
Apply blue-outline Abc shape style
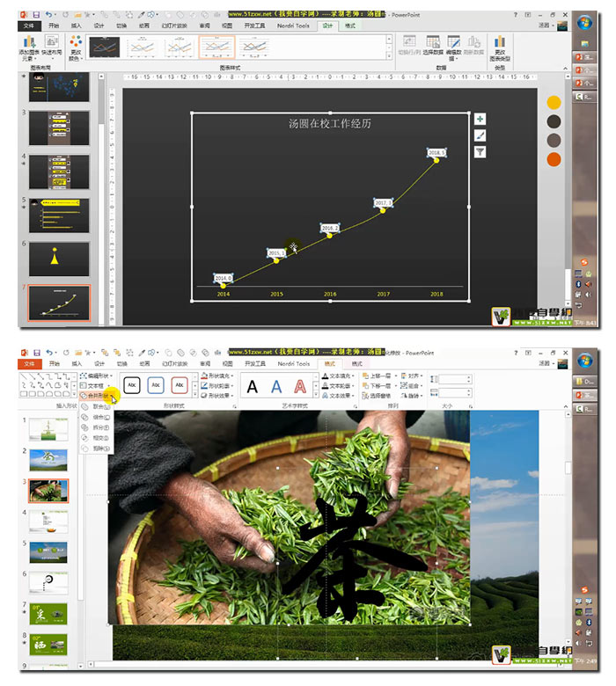(156, 385)
